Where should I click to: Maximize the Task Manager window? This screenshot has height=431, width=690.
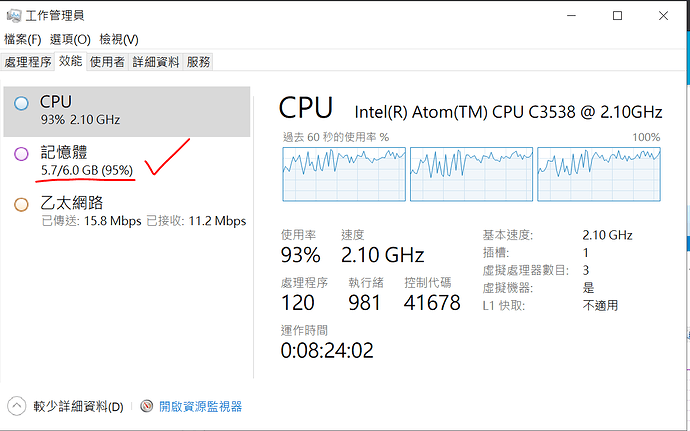click(x=617, y=15)
